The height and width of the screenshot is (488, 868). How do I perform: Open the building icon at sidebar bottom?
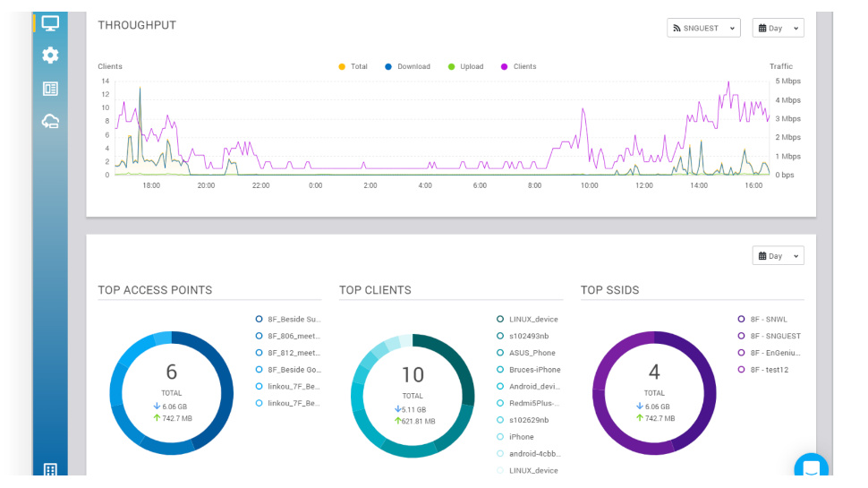point(50,470)
